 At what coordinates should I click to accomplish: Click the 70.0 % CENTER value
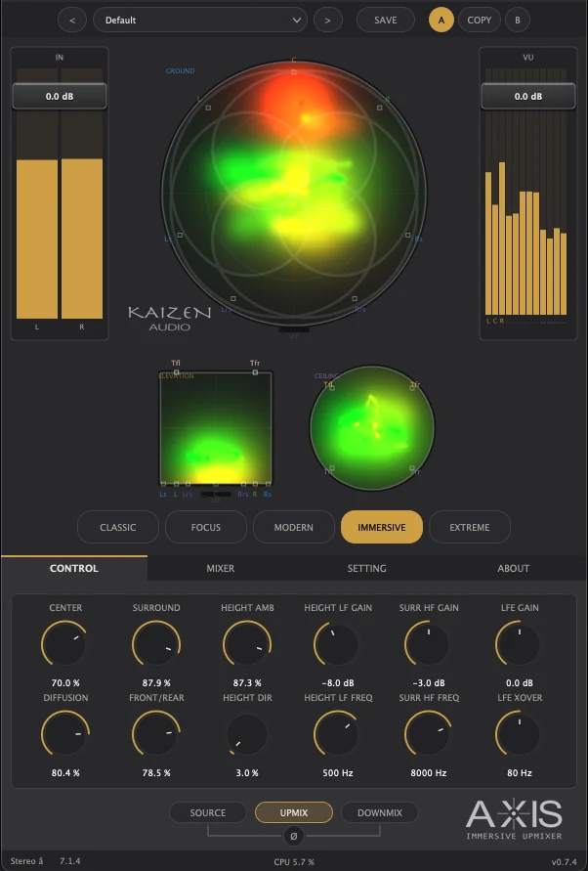pyautogui.click(x=65, y=682)
